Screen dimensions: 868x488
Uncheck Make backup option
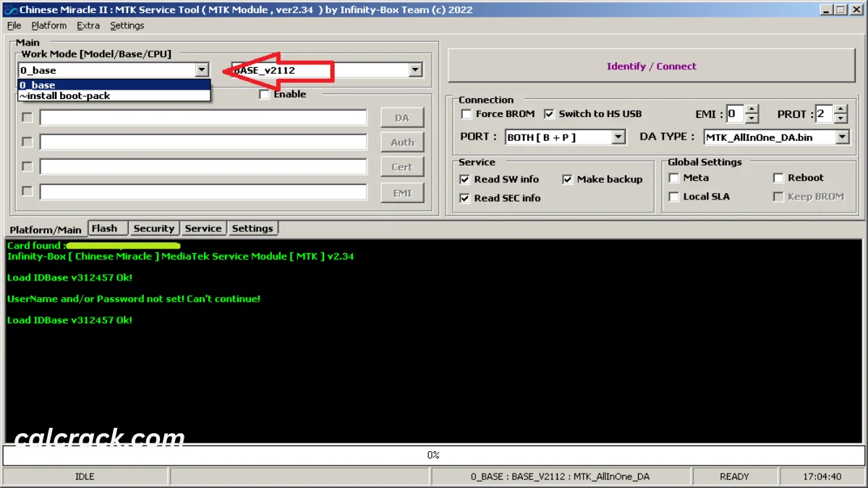[567, 179]
